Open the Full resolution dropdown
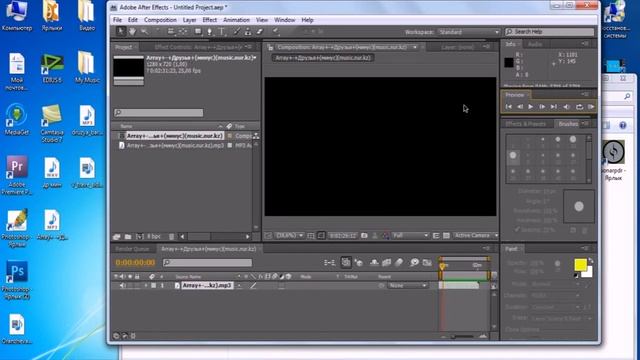The width and height of the screenshot is (640, 360). click(410, 236)
